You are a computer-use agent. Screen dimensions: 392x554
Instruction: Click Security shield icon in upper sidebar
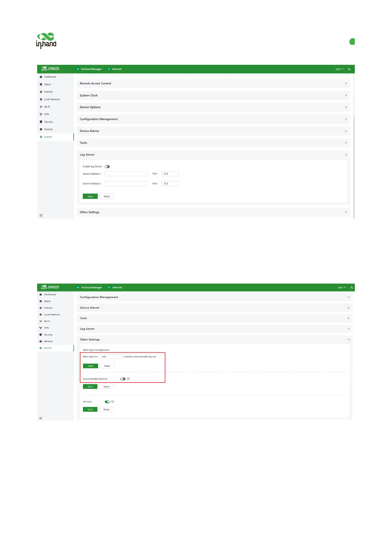[41, 122]
